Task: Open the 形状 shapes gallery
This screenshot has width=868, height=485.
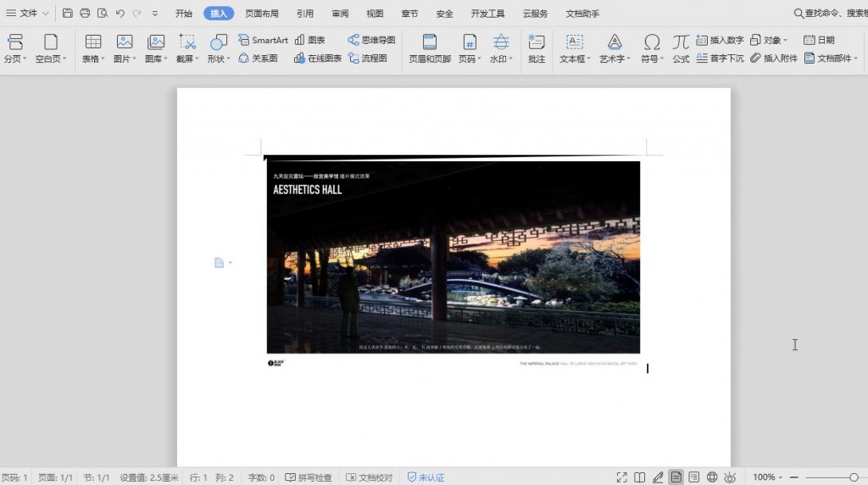Action: point(219,48)
